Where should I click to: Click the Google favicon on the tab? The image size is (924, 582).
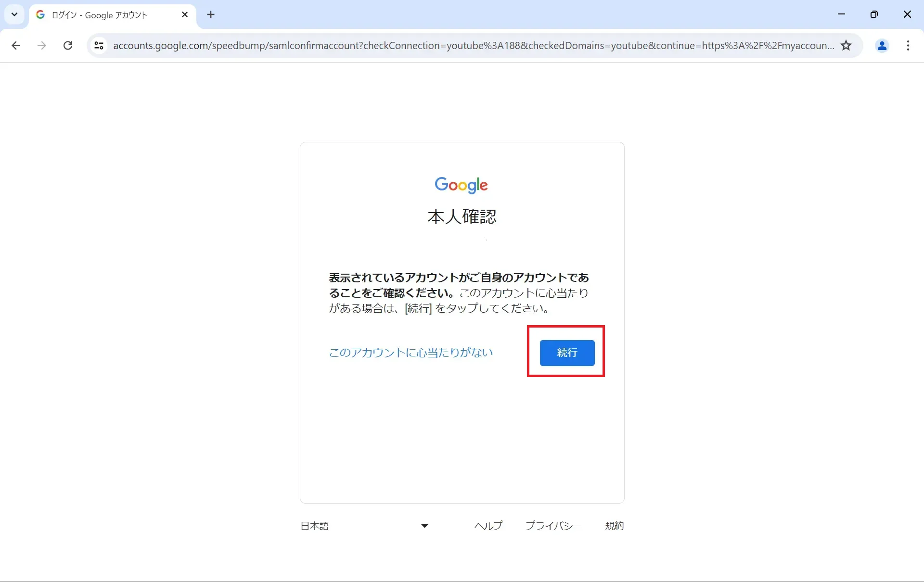[x=40, y=15]
